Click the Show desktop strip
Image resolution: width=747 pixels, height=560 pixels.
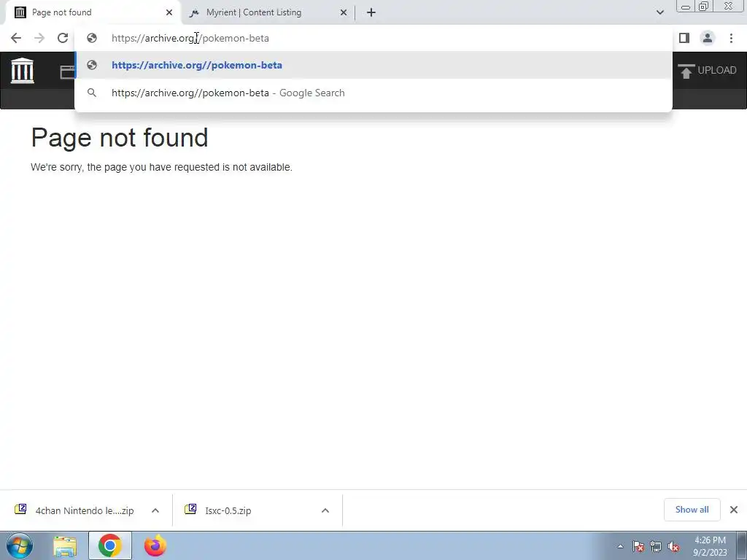742,545
